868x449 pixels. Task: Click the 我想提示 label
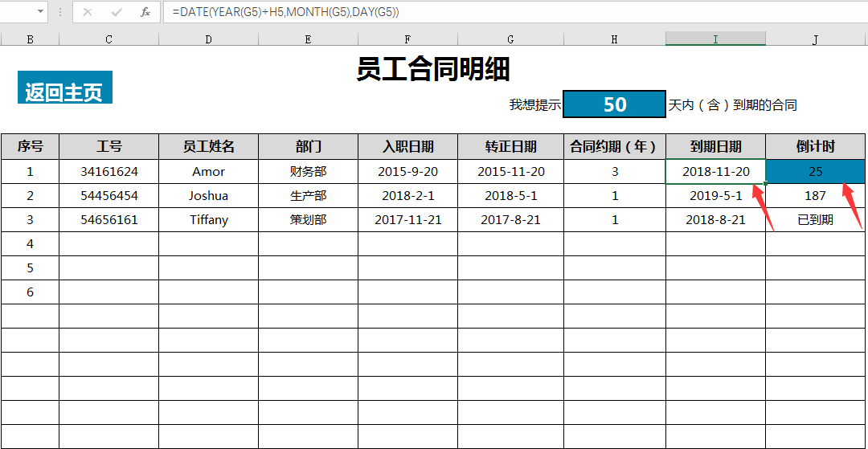click(535, 105)
